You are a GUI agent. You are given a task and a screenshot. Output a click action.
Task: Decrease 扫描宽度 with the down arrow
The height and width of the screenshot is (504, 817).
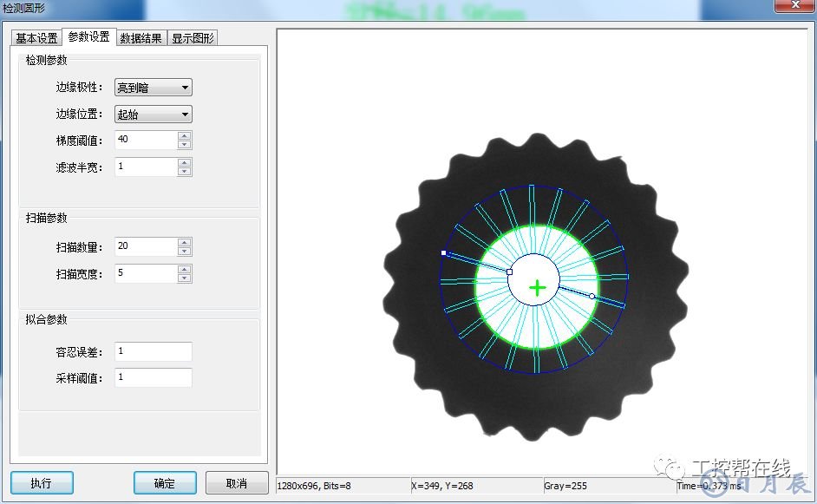tap(184, 278)
